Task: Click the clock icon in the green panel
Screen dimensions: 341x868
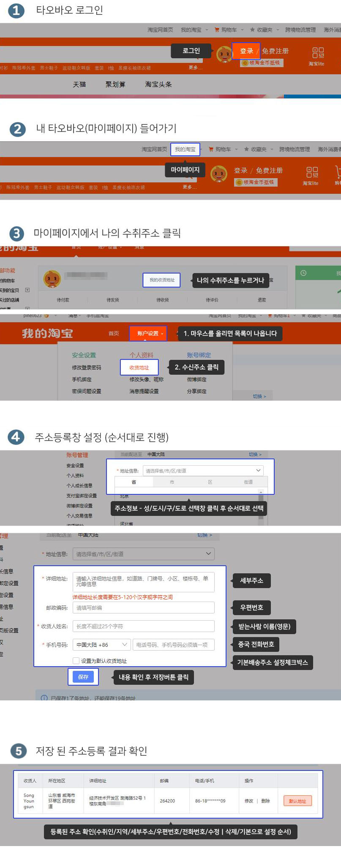Action: pos(303,273)
